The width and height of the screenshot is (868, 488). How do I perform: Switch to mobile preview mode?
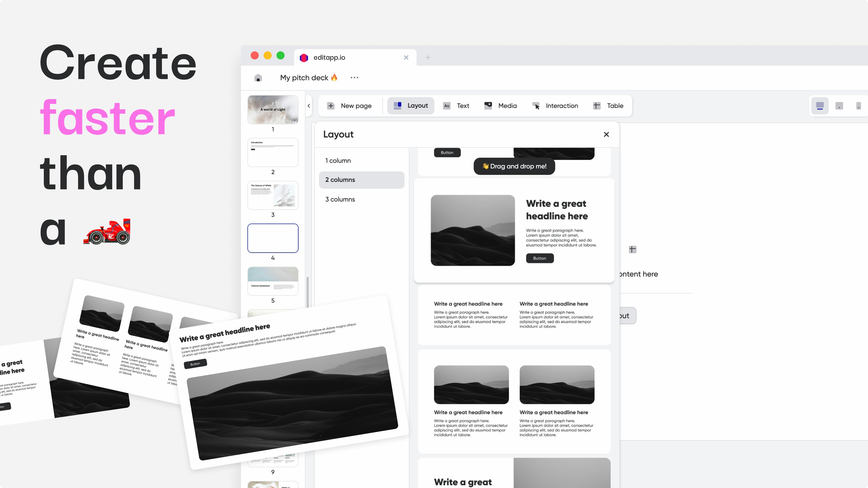(859, 106)
